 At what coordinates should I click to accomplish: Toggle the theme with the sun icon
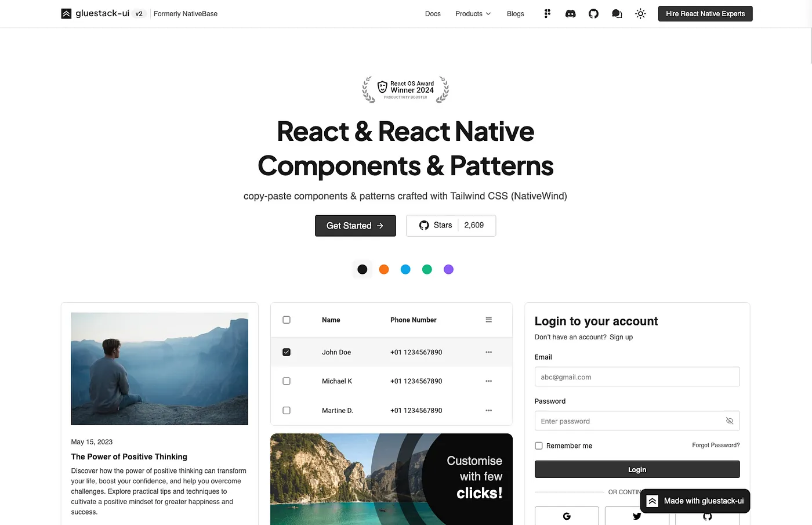[640, 13]
